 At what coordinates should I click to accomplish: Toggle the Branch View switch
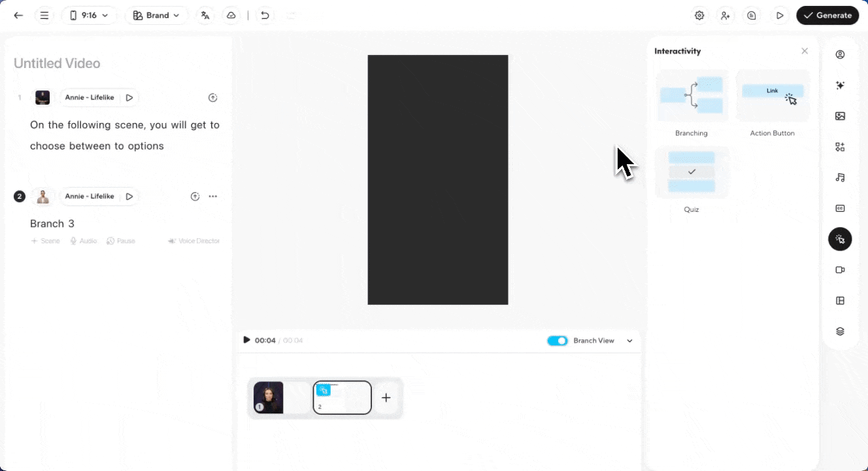pyautogui.click(x=558, y=341)
